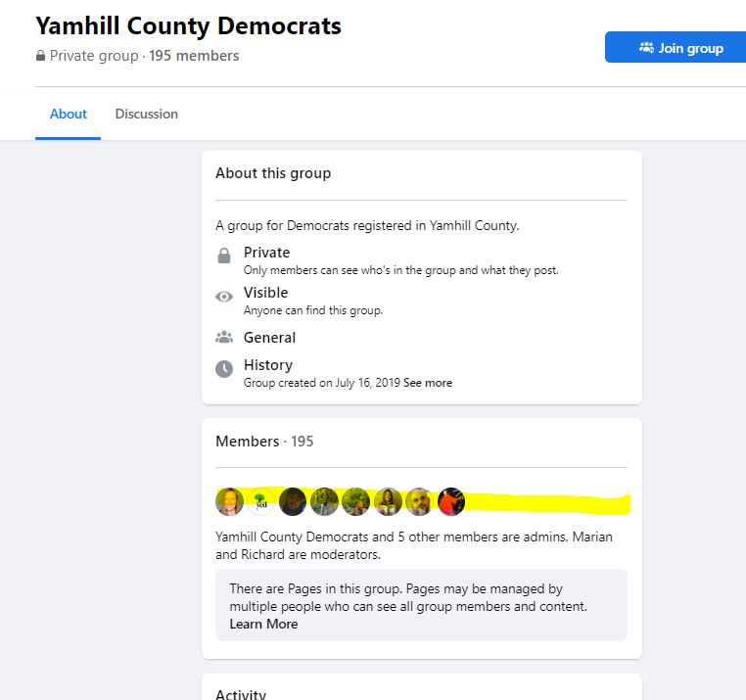The image size is (746, 700).
Task: Click the third dark member avatar
Action: [x=293, y=501]
